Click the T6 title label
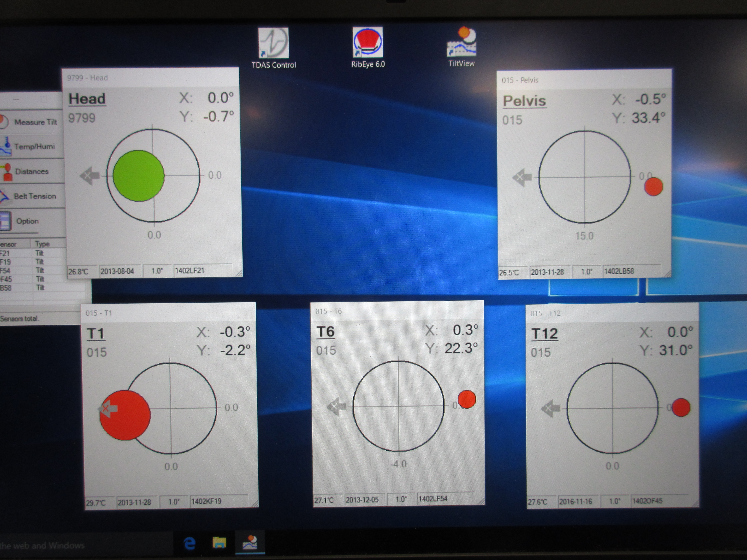This screenshot has height=560, width=747. click(326, 332)
